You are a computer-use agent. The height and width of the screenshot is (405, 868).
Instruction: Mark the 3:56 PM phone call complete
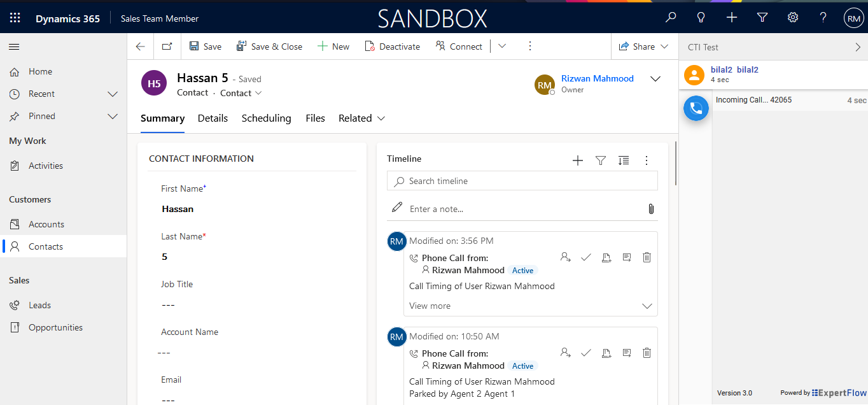click(586, 257)
